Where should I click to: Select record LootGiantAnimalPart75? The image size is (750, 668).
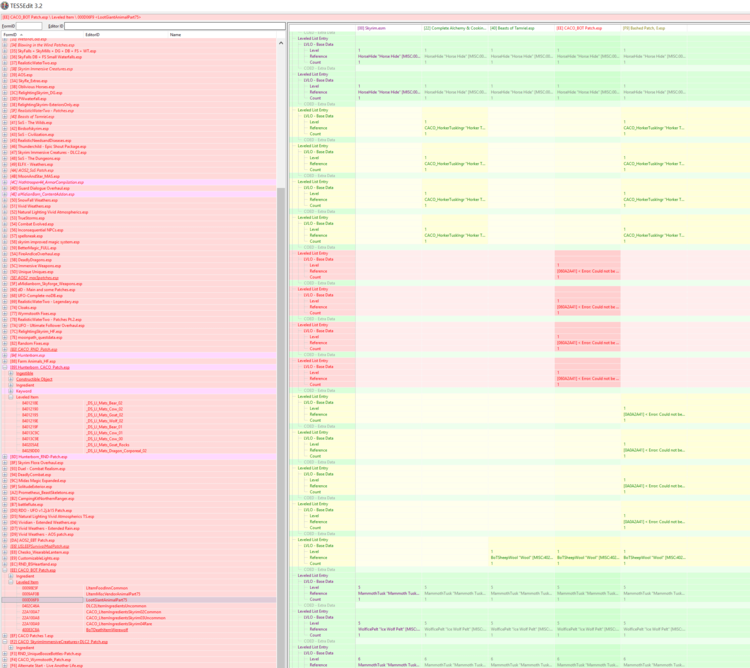139,600
